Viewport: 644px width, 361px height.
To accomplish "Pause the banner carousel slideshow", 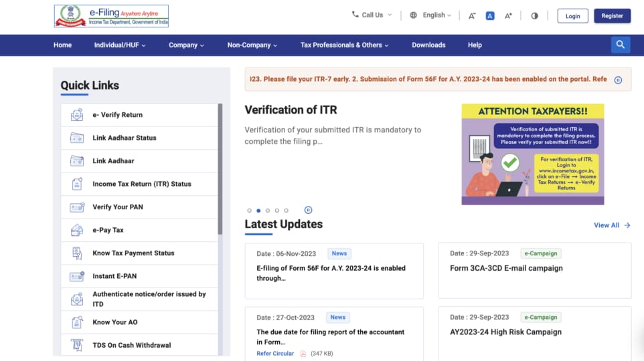I will 308,210.
